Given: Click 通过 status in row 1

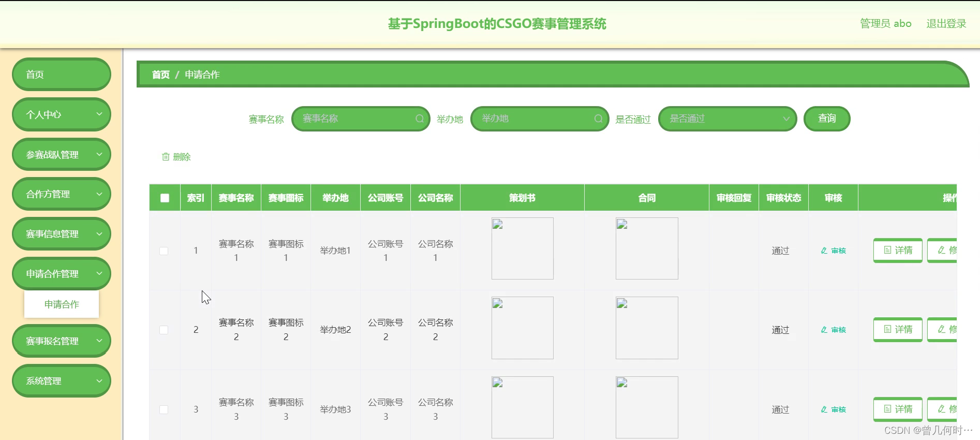Looking at the screenshot, I should pyautogui.click(x=780, y=251).
